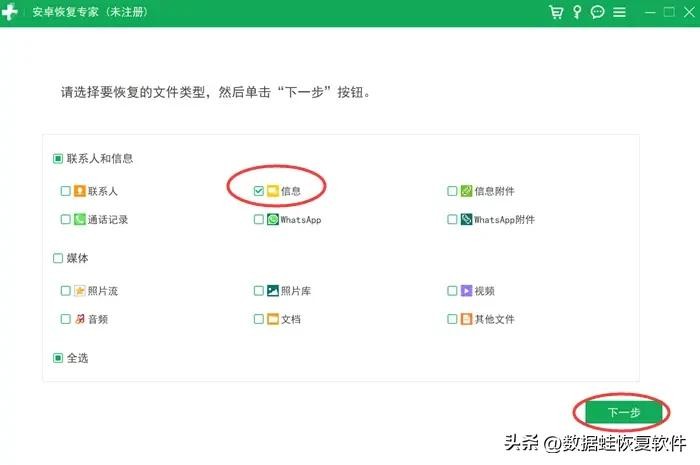Click the orange 联系人 contacts icon
700x465 pixels.
click(x=79, y=191)
